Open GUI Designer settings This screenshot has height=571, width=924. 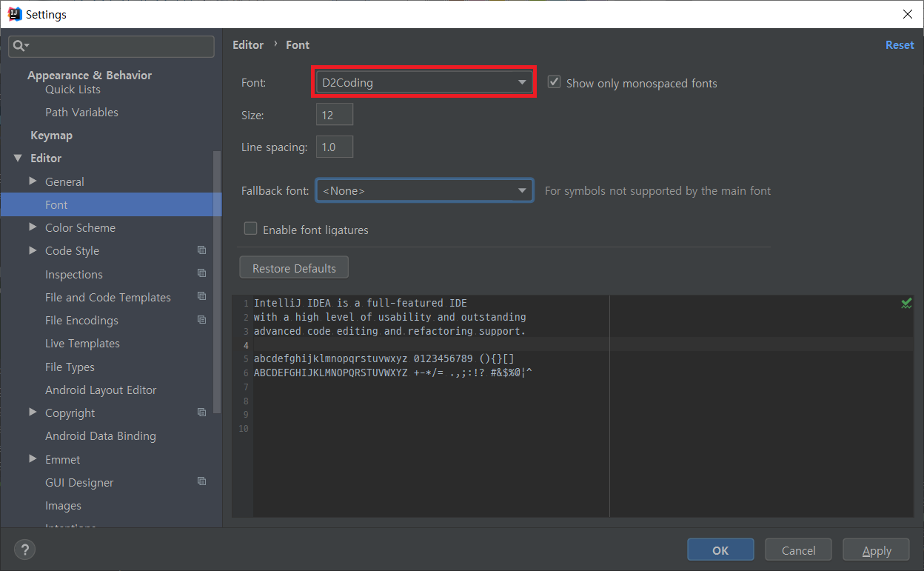(x=79, y=483)
